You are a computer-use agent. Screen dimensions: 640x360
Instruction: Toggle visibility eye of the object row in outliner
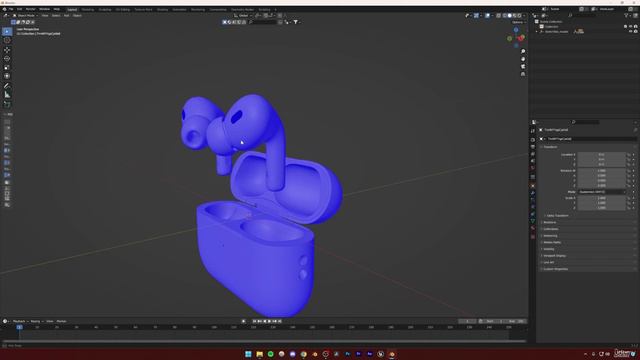pos(630,31)
